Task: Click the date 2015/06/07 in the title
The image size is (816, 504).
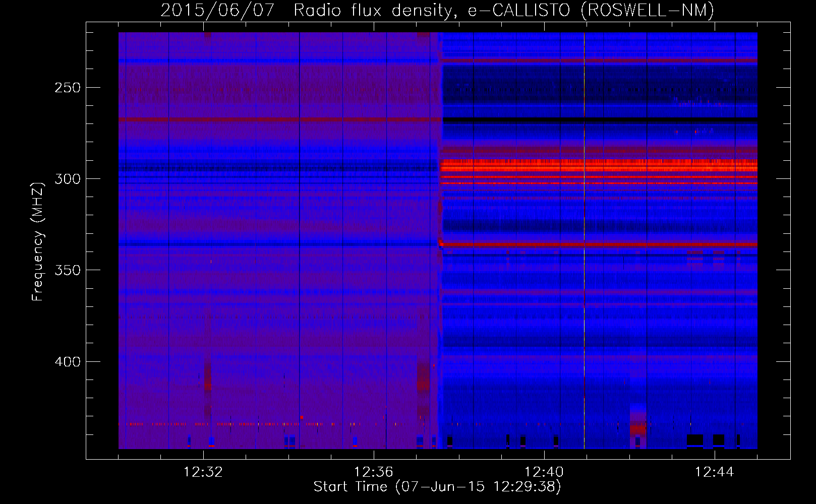Action: pyautogui.click(x=217, y=10)
